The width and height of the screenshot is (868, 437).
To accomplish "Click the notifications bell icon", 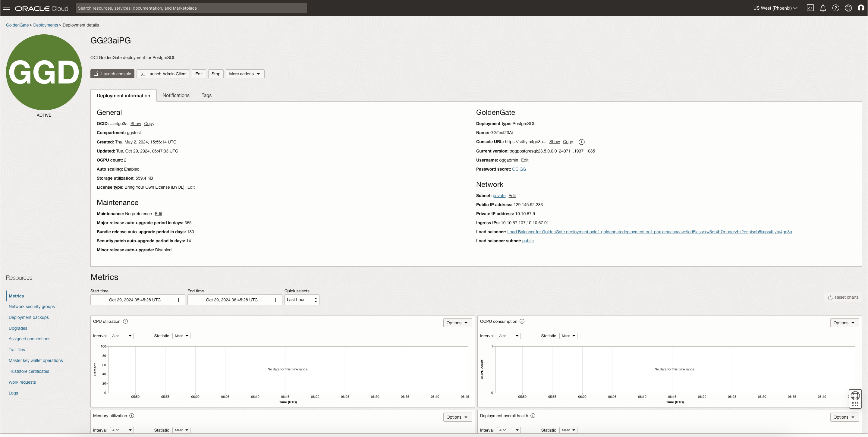I will (x=823, y=8).
